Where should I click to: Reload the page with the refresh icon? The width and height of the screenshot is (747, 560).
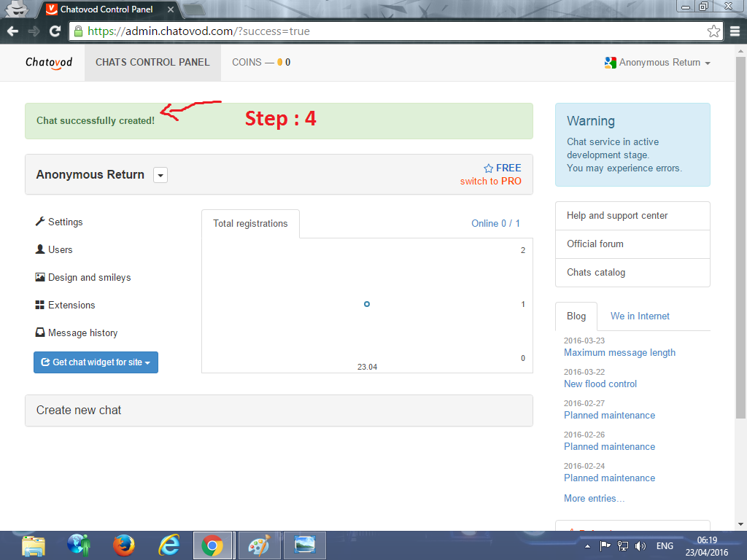point(55,31)
